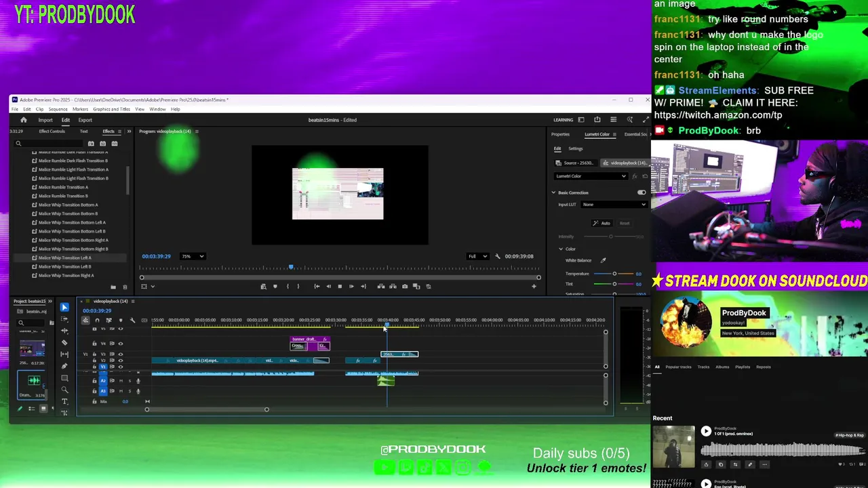Screen dimensions: 868x488
Task: Click the SoundCloud waveform play button for 1 Of 1
Action: [706, 431]
